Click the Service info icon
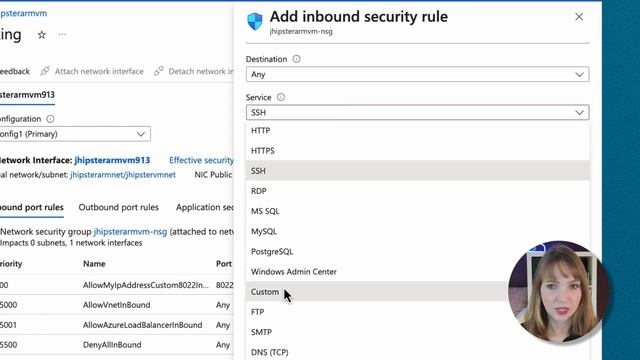The width and height of the screenshot is (640, 360). [x=281, y=97]
